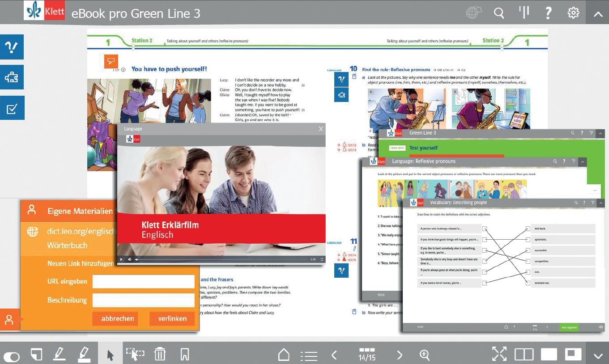Play the Klett Erklärfilm video

[121, 259]
